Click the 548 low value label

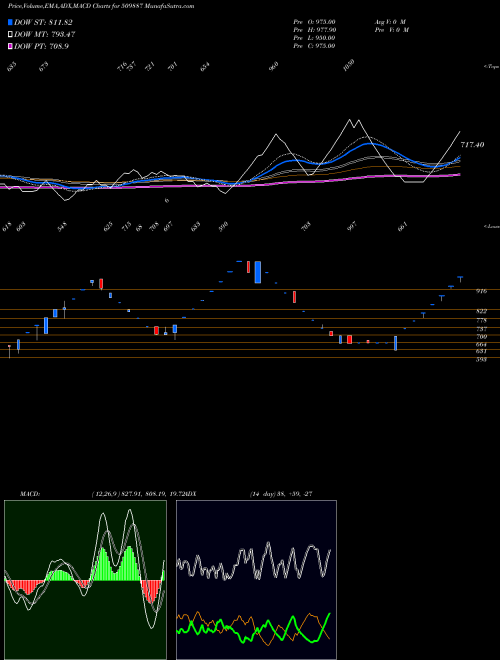pos(62,227)
